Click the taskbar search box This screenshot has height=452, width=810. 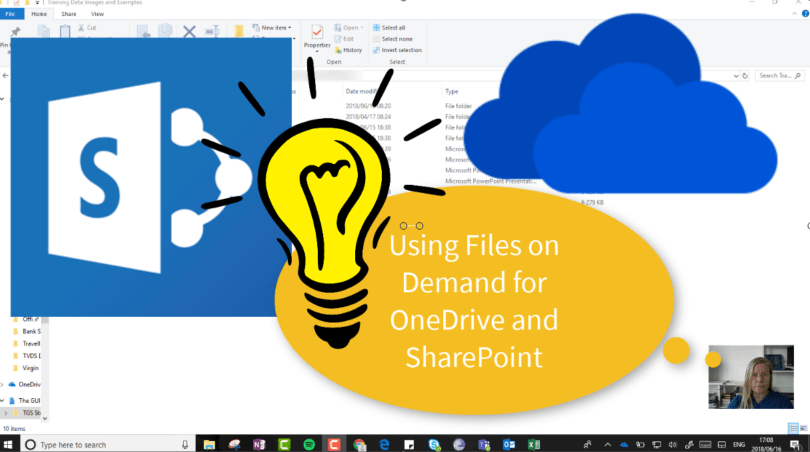point(100,444)
